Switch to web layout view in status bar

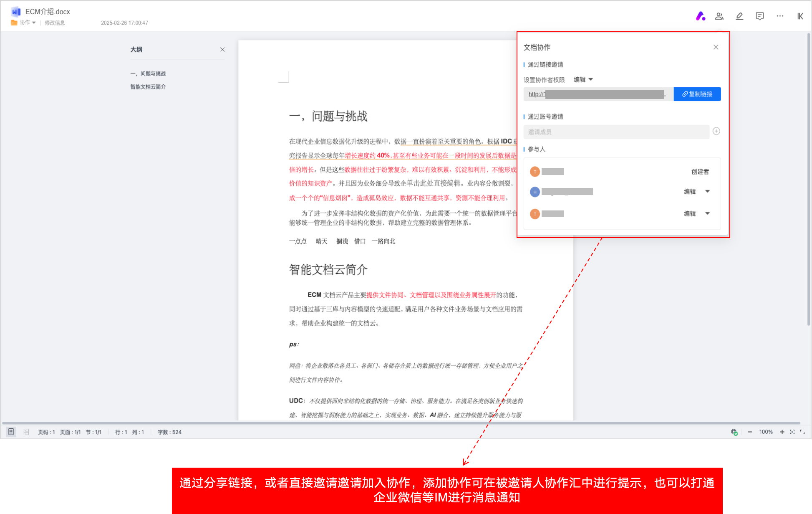point(26,432)
